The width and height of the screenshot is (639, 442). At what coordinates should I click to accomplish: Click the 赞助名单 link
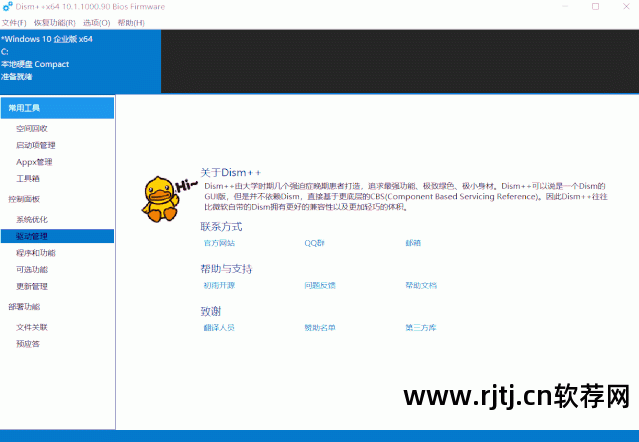tap(320, 328)
